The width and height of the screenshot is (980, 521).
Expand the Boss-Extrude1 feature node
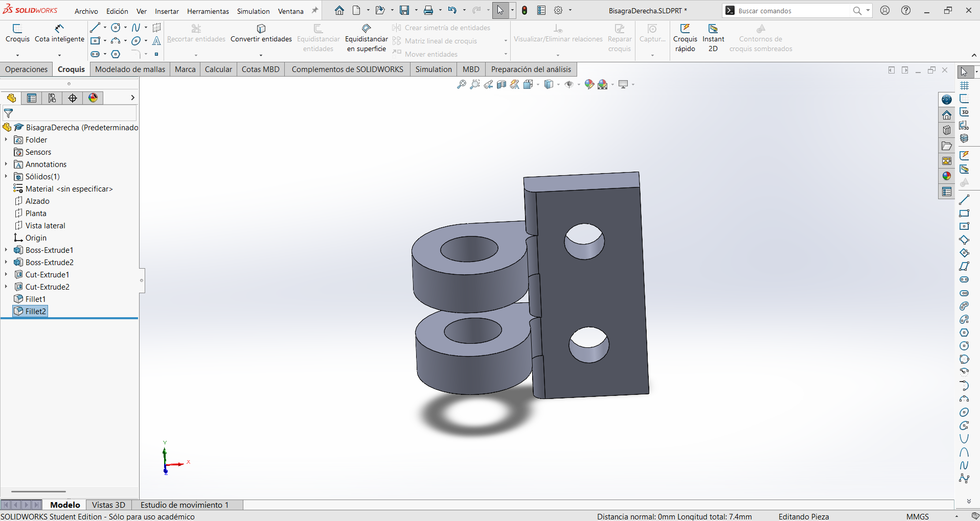coord(6,250)
